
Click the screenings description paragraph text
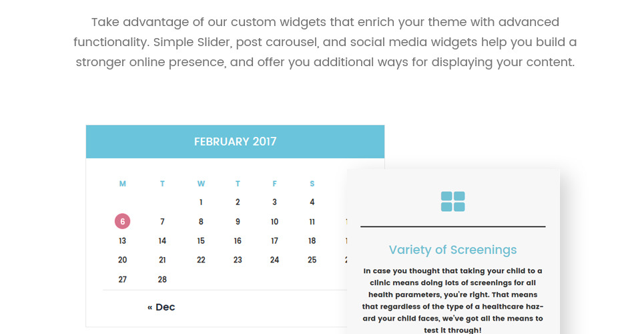click(452, 301)
